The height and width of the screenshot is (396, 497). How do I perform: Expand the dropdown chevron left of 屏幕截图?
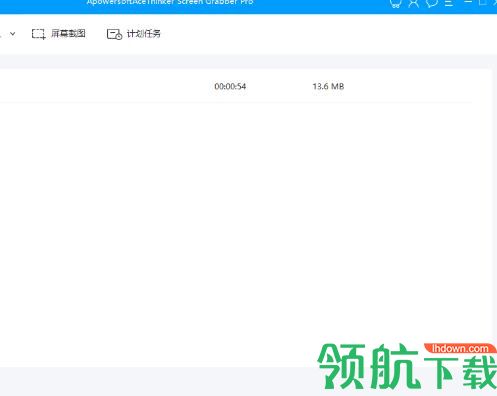coord(13,34)
